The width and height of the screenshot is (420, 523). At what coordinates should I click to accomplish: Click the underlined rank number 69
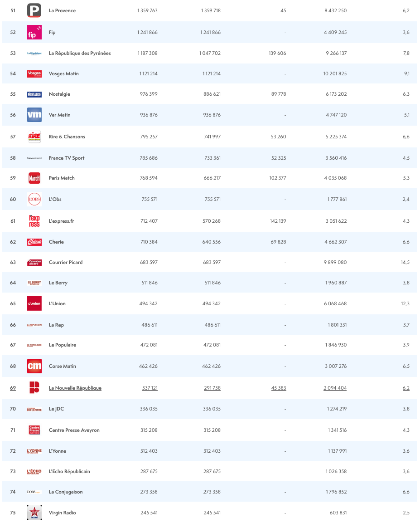point(13,388)
